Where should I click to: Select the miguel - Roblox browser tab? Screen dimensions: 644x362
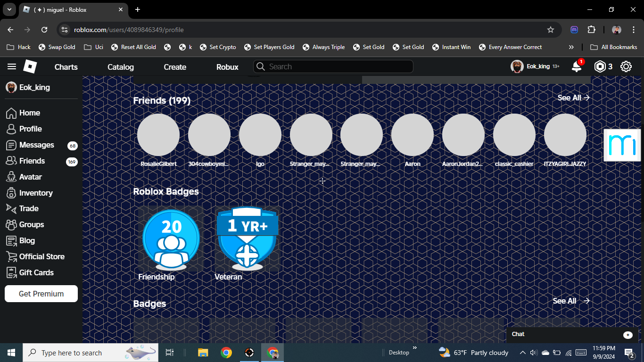click(74, 10)
